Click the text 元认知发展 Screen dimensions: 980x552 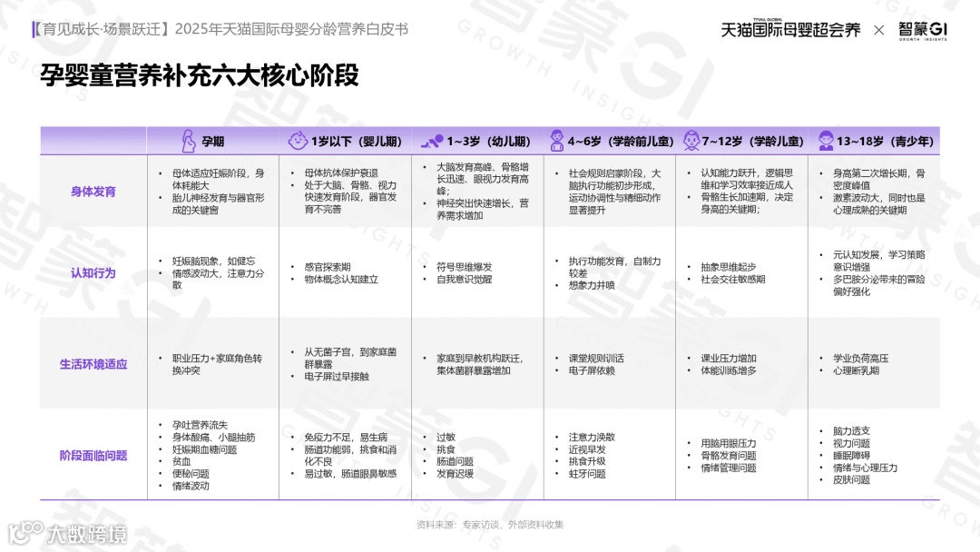coord(856,255)
